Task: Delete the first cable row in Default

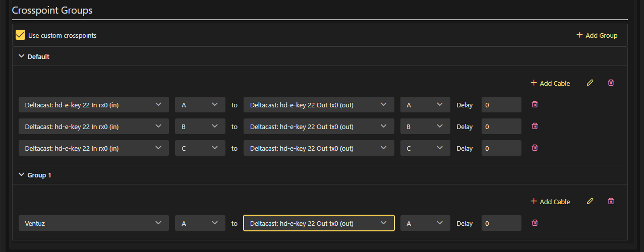Action: click(535, 105)
